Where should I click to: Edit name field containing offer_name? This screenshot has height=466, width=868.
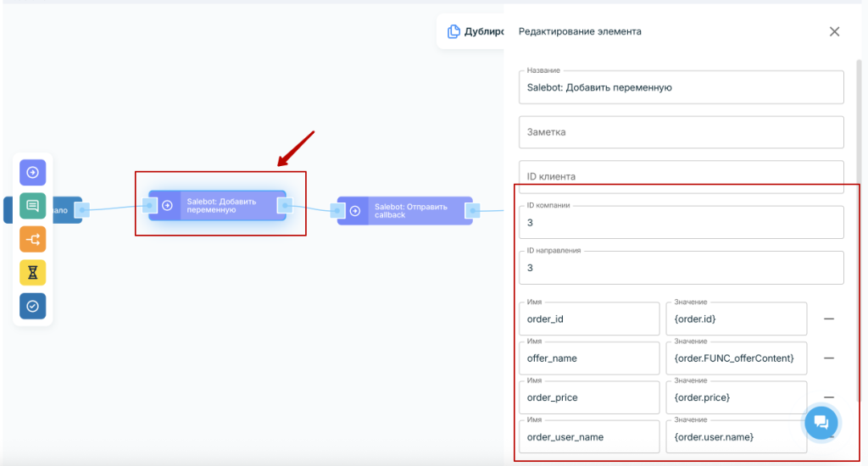click(x=589, y=358)
